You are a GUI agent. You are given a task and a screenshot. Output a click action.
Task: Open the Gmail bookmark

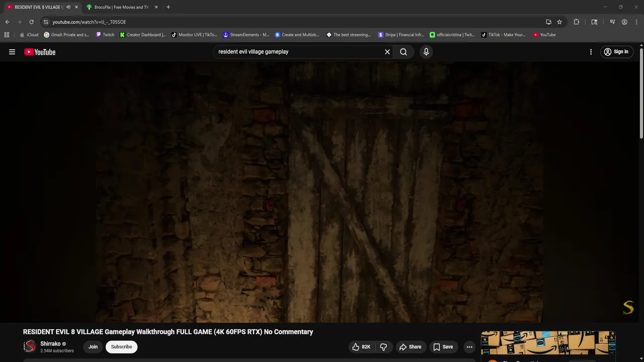click(x=67, y=35)
